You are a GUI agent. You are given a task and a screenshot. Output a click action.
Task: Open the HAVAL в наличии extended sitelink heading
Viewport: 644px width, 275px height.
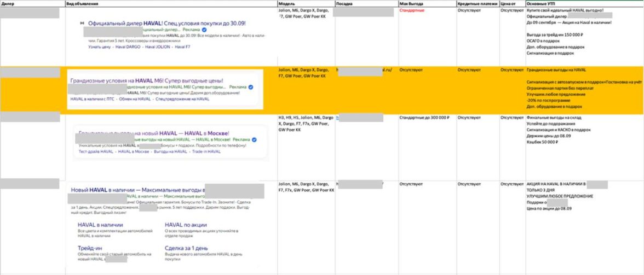coord(100,225)
